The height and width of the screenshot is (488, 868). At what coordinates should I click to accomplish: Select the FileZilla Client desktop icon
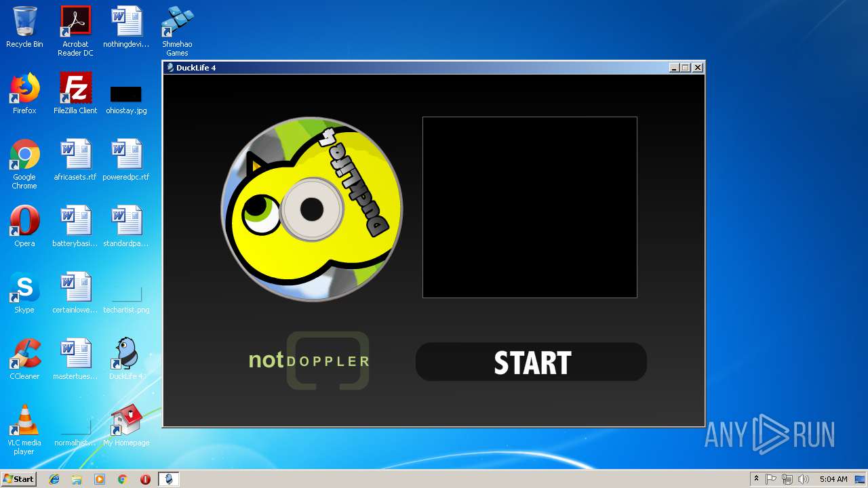[75, 94]
